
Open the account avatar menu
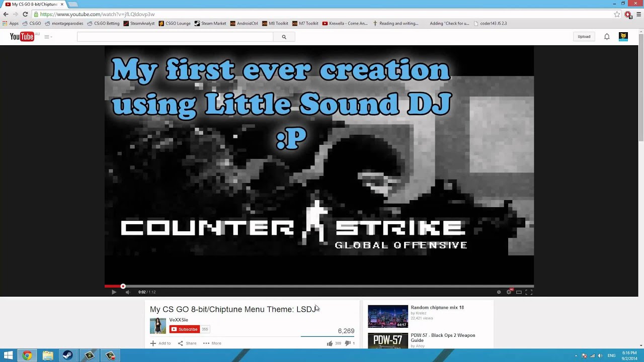pyautogui.click(x=623, y=37)
